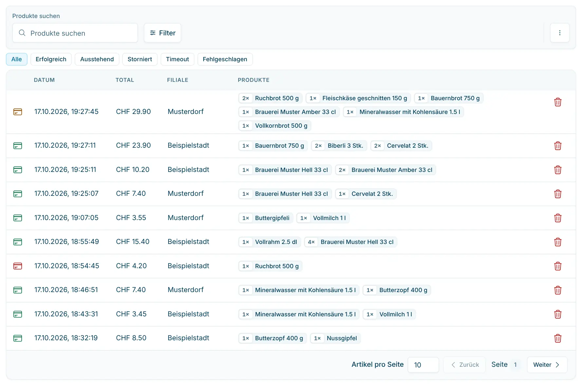The height and width of the screenshot is (391, 588).
Task: Click the Vollrahm 2.5 dl tag
Action: pos(269,242)
